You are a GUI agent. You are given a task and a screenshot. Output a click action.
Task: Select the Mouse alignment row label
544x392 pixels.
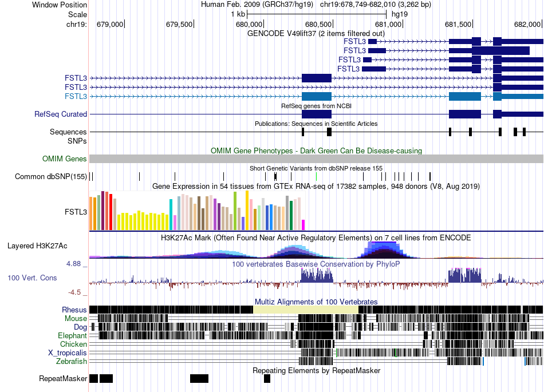[x=76, y=319]
